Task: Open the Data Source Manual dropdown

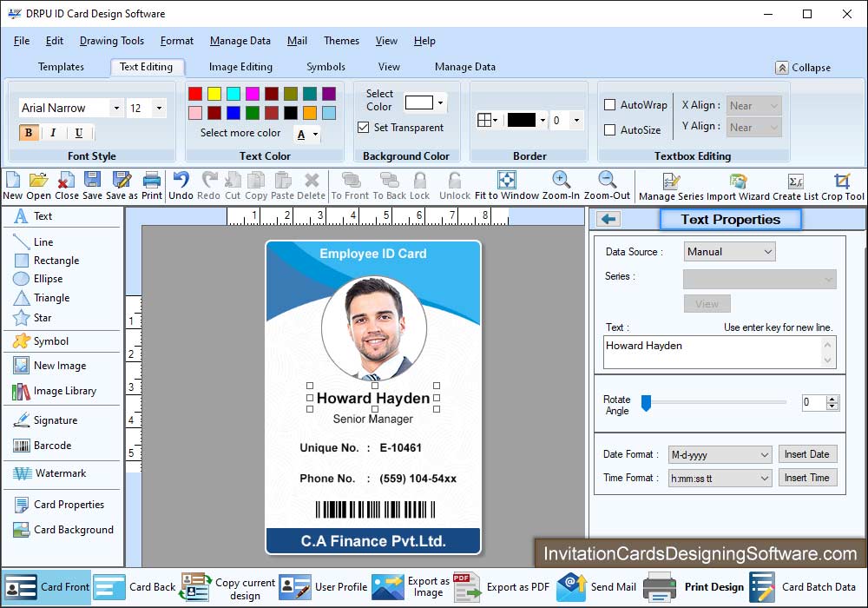Action: 730,251
